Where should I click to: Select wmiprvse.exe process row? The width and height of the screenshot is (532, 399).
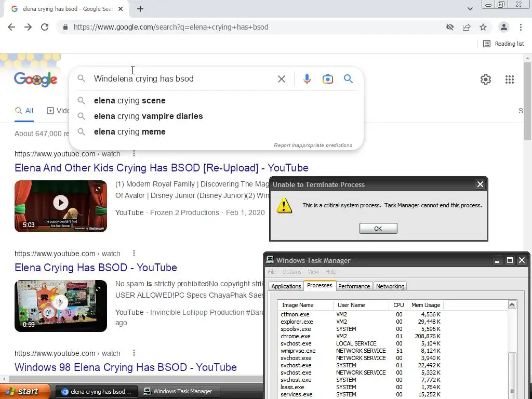tap(361, 351)
